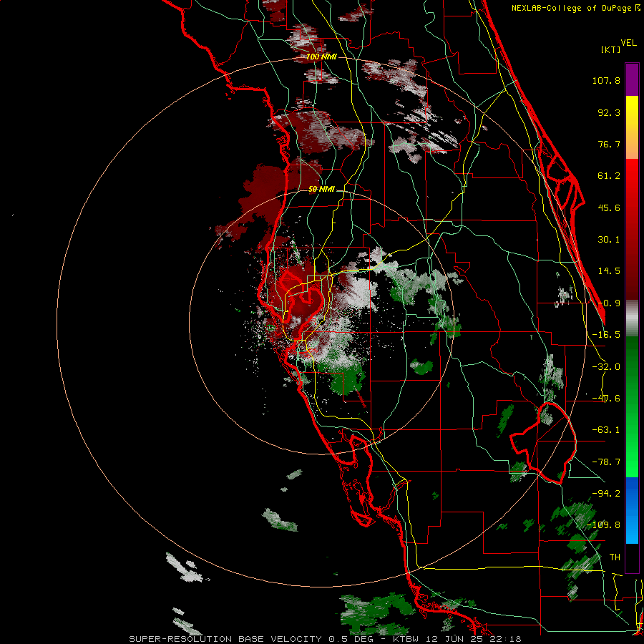Click the TH label on color scale
This screenshot has width=644, height=644.
tap(615, 557)
